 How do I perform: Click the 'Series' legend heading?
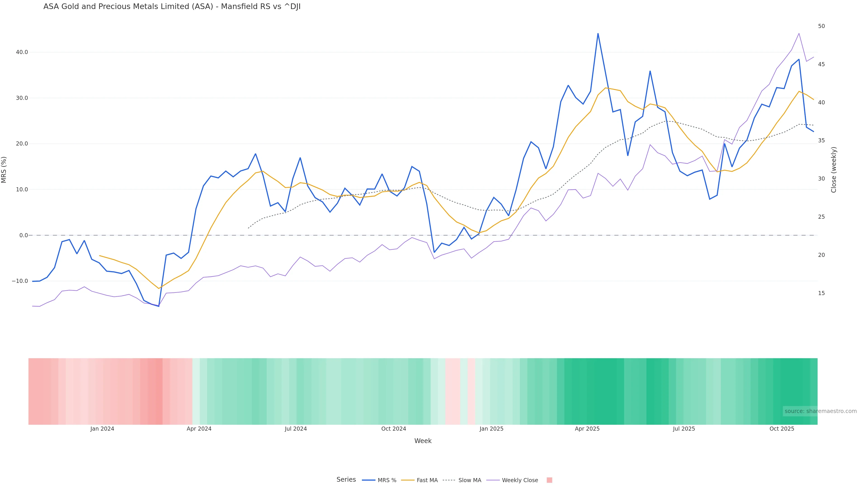(346, 480)
